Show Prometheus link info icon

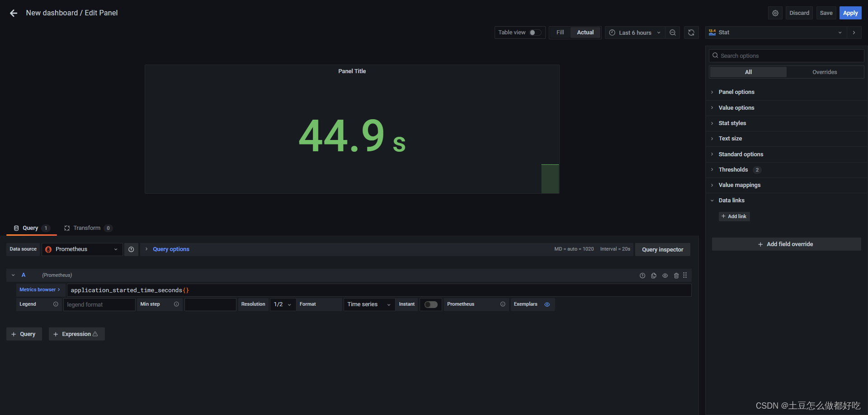(x=503, y=304)
